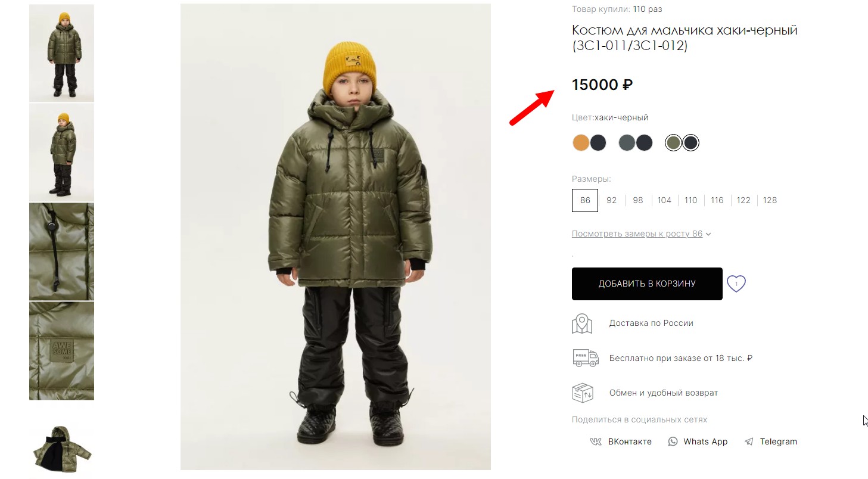Pick size 128
Image resolution: width=868 pixels, height=479 pixels.
[770, 200]
